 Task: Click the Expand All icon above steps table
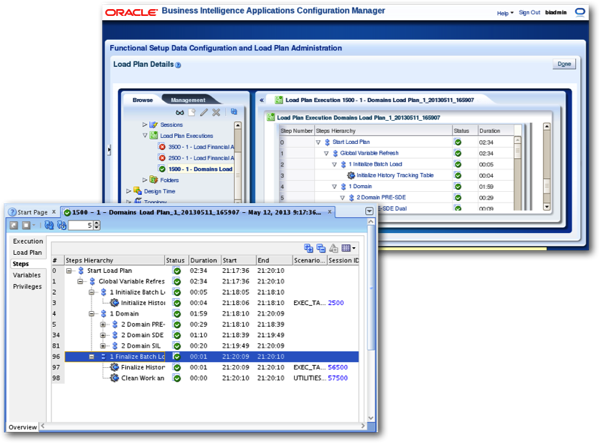click(x=308, y=248)
